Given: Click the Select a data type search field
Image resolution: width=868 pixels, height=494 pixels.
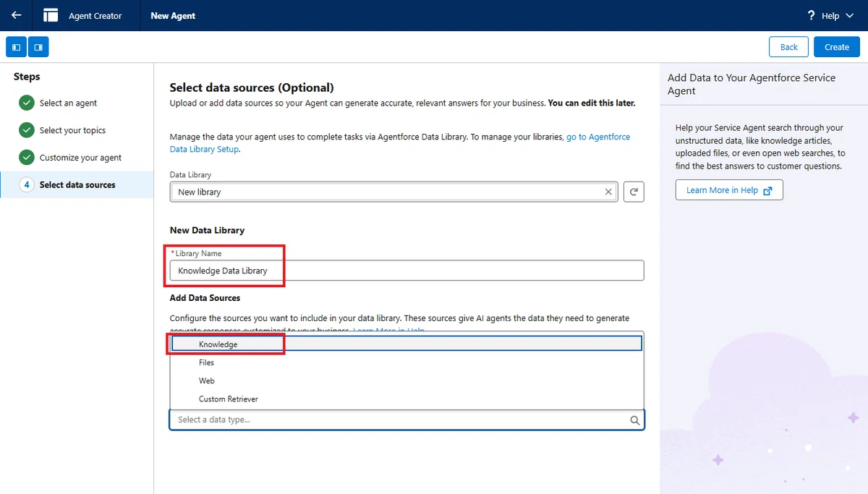Looking at the screenshot, I should click(x=407, y=420).
